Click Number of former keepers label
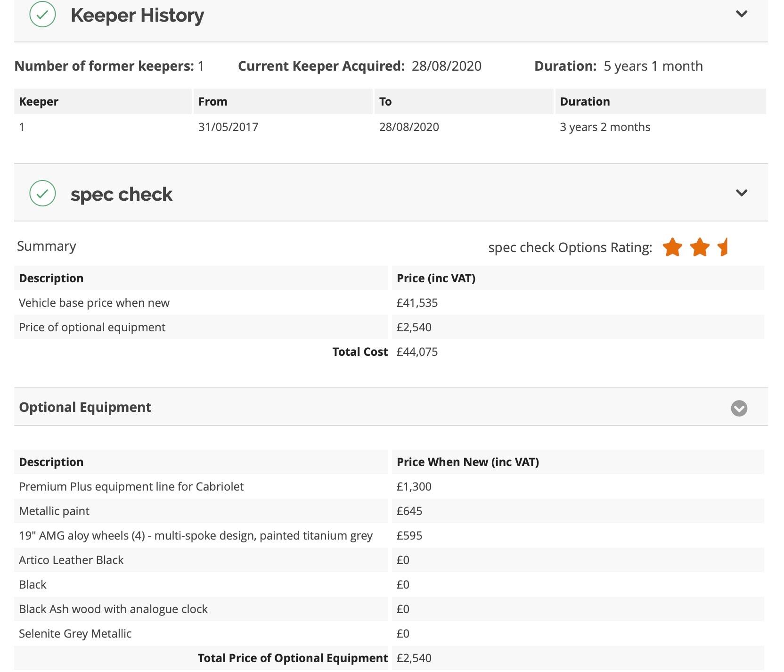Image resolution: width=784 pixels, height=672 pixels. point(104,66)
